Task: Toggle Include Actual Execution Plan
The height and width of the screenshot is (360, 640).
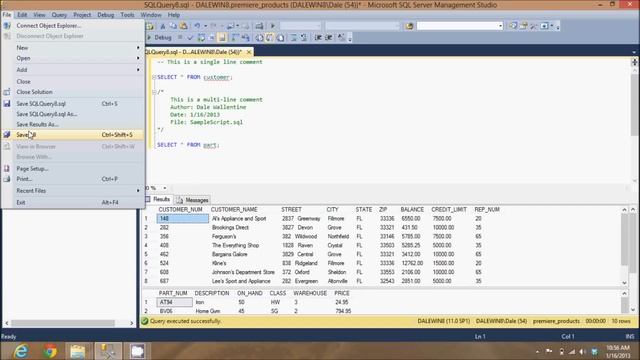Action: point(235,38)
